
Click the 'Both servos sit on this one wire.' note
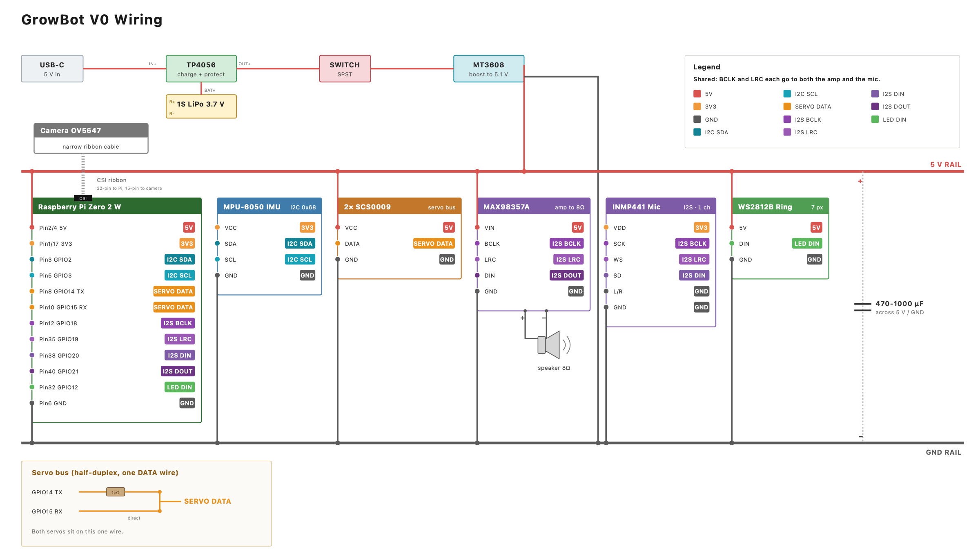click(77, 531)
